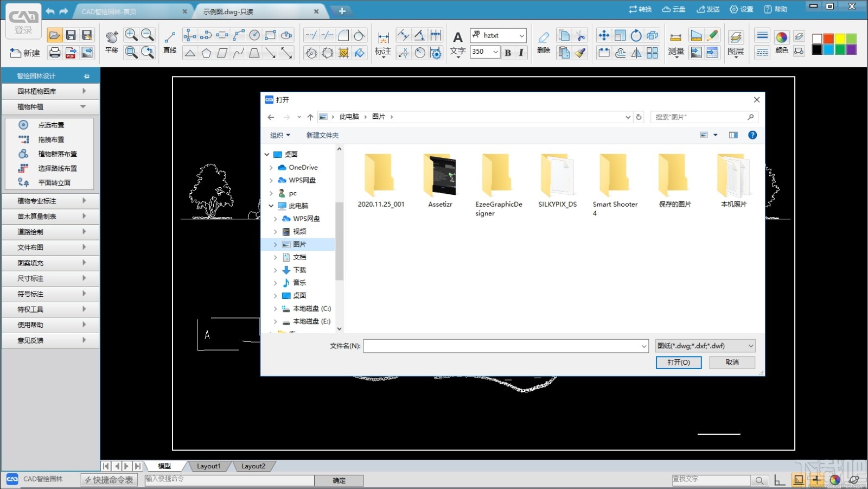Click the 打开(O) open button
The height and width of the screenshot is (489, 868).
(x=679, y=362)
